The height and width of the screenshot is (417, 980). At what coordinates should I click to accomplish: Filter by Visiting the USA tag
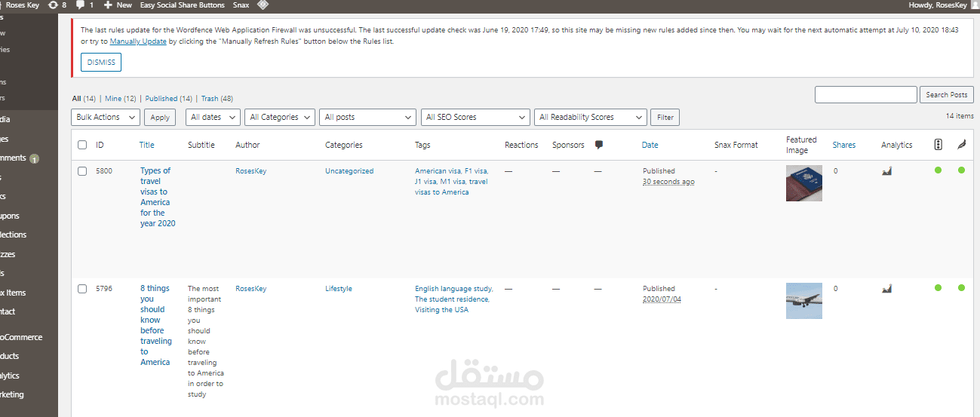pos(441,310)
